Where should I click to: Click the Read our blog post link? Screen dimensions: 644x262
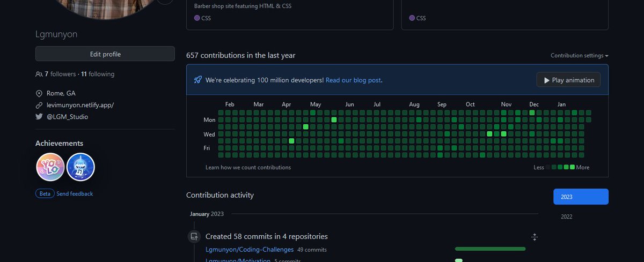click(353, 80)
